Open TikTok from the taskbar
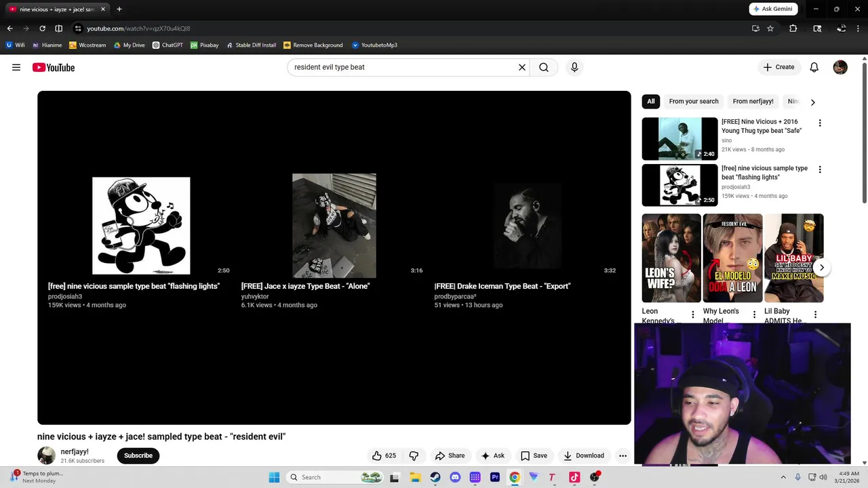 coord(574,477)
